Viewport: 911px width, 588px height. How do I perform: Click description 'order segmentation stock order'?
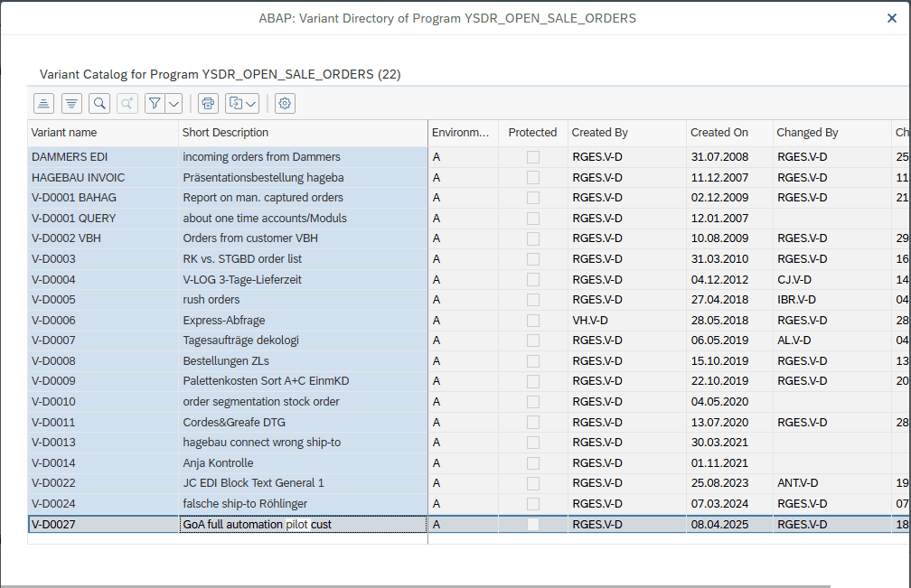coord(261,402)
